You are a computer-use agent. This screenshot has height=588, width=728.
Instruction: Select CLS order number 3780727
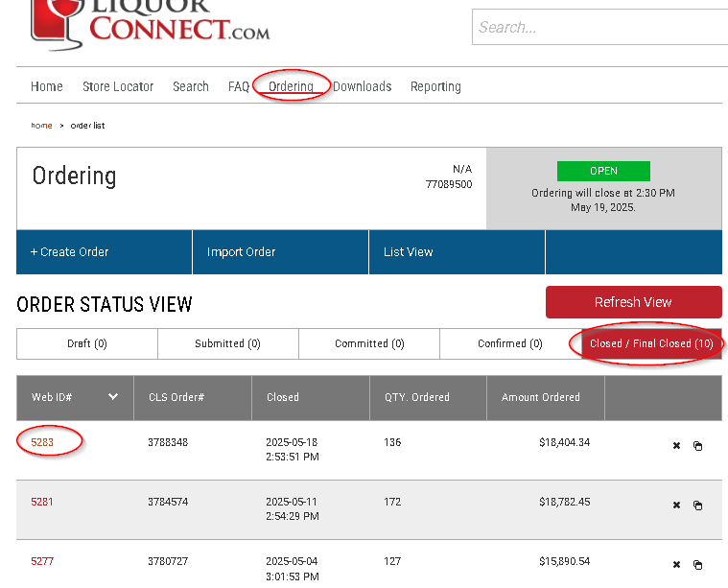tap(168, 561)
